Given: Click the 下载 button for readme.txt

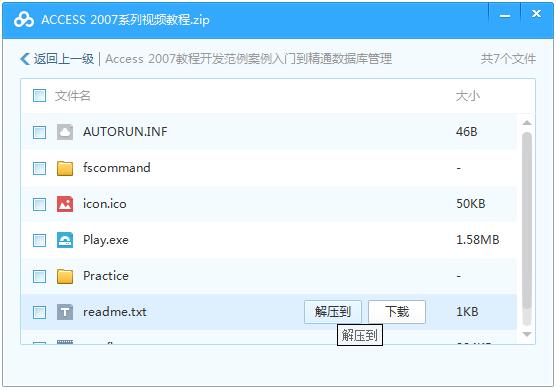Looking at the screenshot, I should 397,312.
